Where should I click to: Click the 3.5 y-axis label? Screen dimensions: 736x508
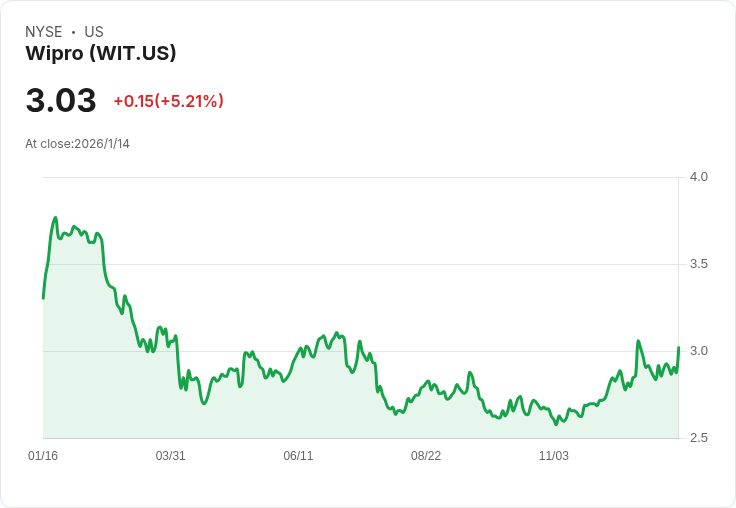(x=698, y=264)
